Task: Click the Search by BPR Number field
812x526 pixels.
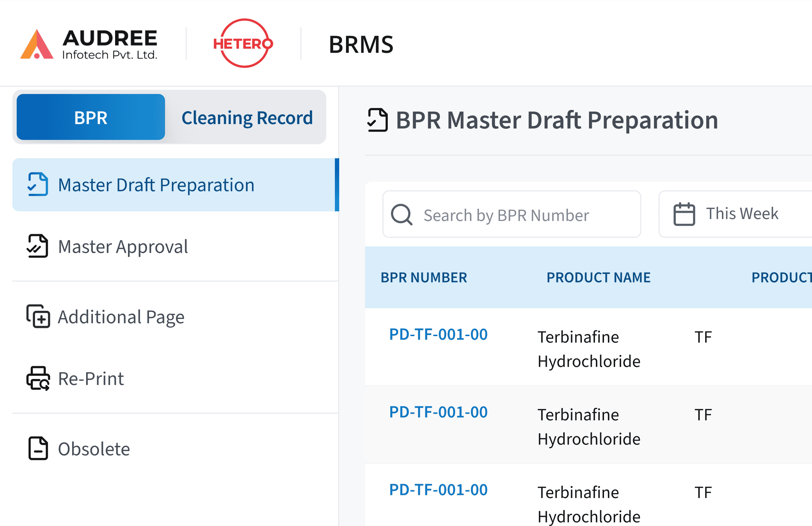Action: coord(506,215)
